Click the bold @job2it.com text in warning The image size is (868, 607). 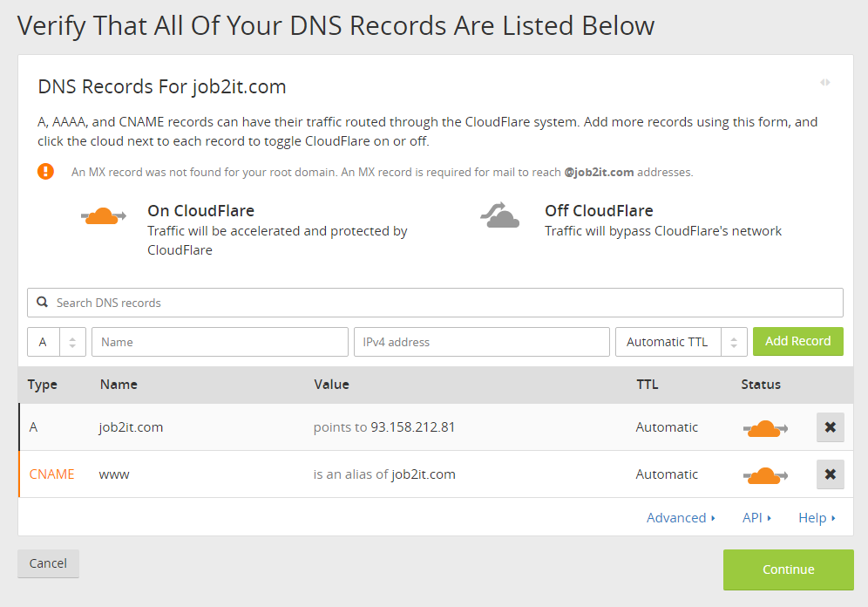click(599, 172)
